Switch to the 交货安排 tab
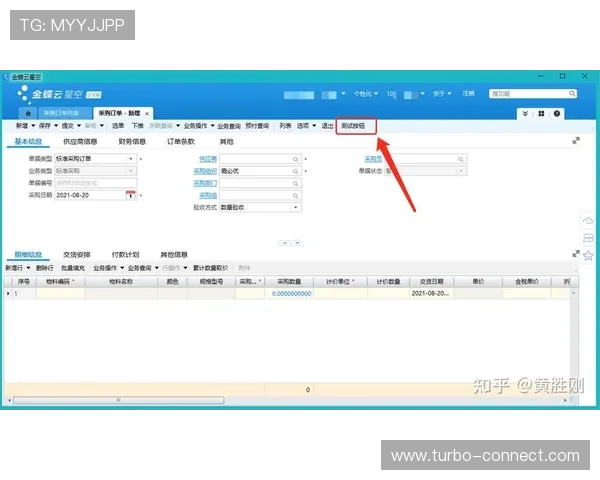Image resolution: width=600 pixels, height=480 pixels. point(77,255)
